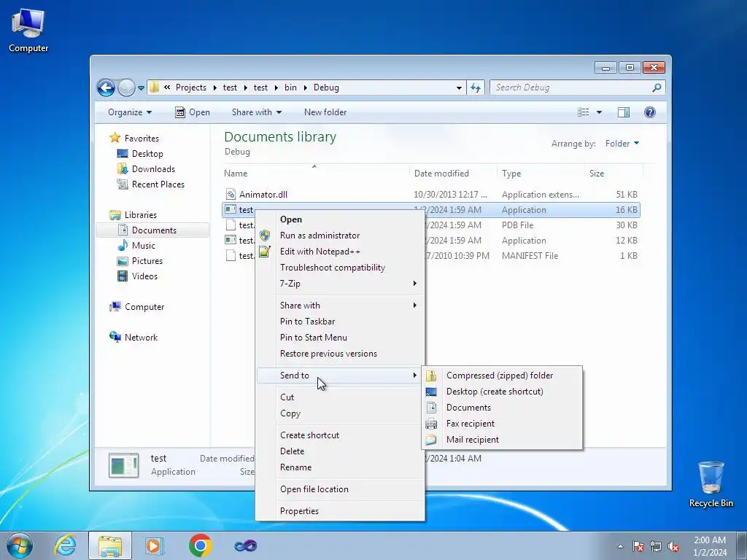Choose Rename in context menu
This screenshot has width=747, height=560.
point(340,467)
